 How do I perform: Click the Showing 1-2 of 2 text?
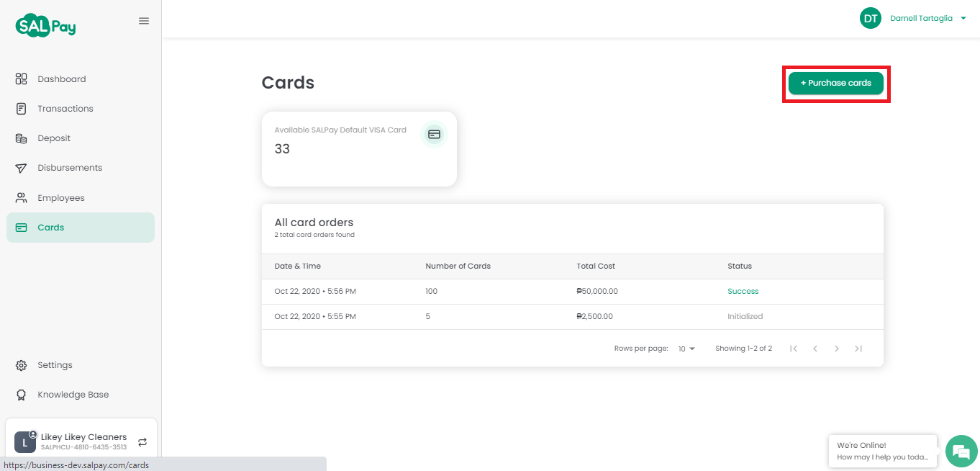click(743, 349)
